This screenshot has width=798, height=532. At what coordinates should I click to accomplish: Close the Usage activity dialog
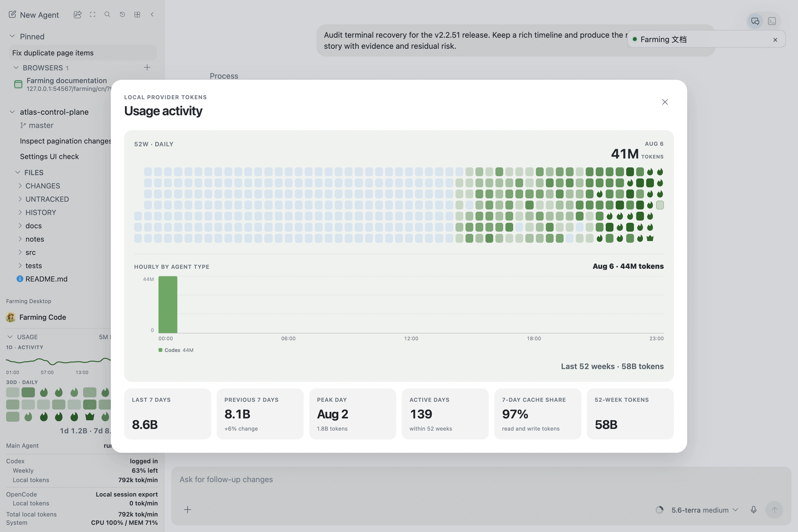(x=665, y=102)
